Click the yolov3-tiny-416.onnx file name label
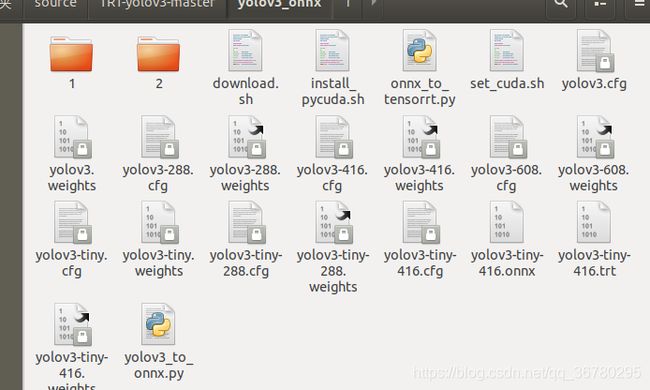The image size is (650, 390). (x=507, y=263)
